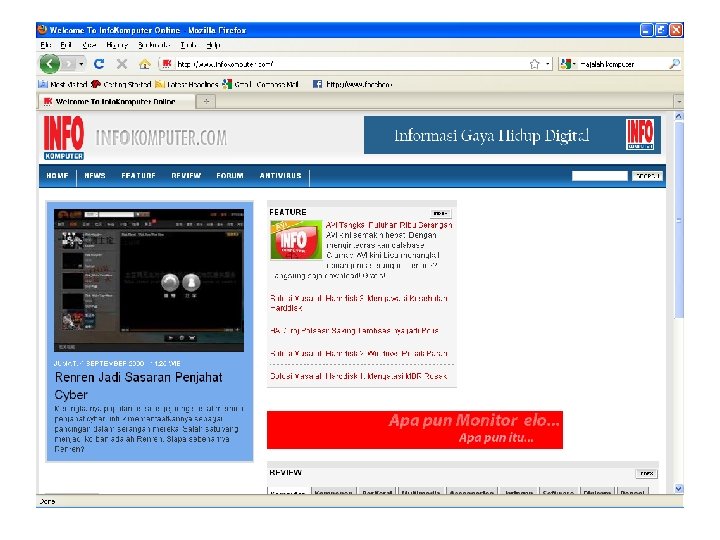Viewport: 720px width, 540px height.
Task: Click the site search submit button
Action: click(647, 176)
